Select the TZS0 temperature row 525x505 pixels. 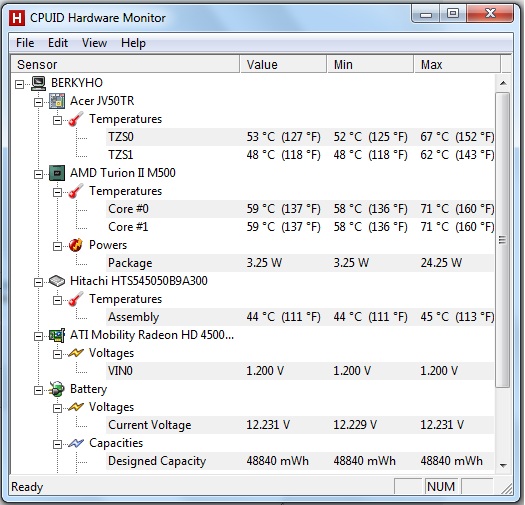point(300,137)
